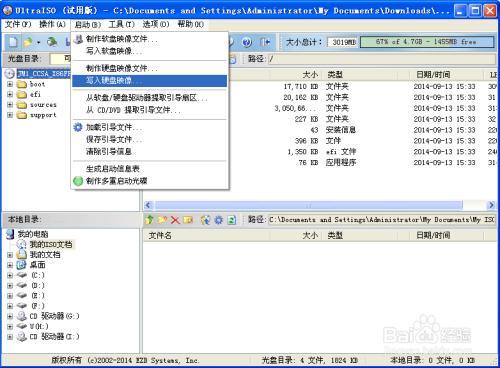The image size is (500, 368).
Task: Expand the support folder tree node
Action: 10,115
